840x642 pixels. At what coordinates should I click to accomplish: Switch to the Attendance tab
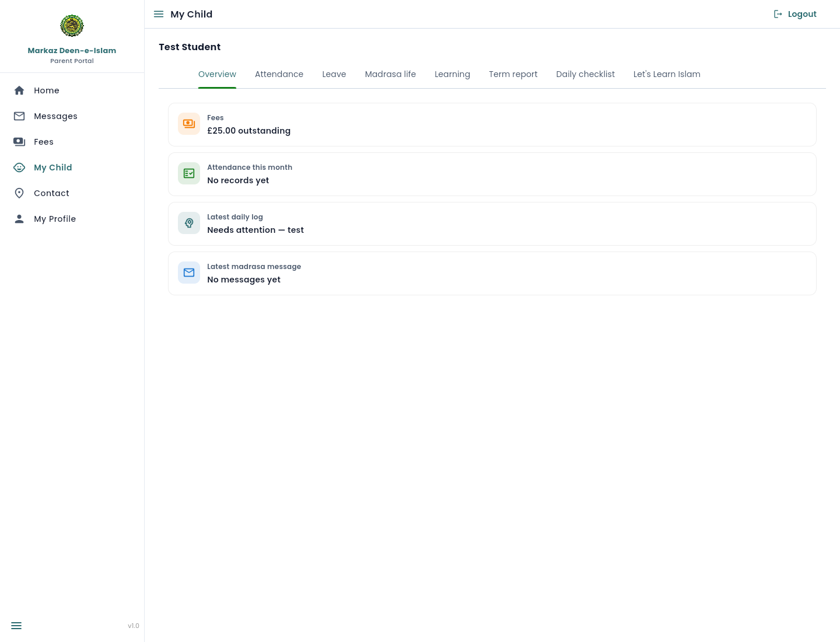279,74
